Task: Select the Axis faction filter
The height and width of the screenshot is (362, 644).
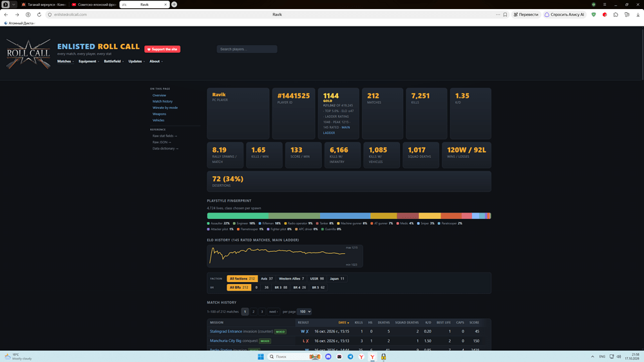Action: [x=267, y=279]
